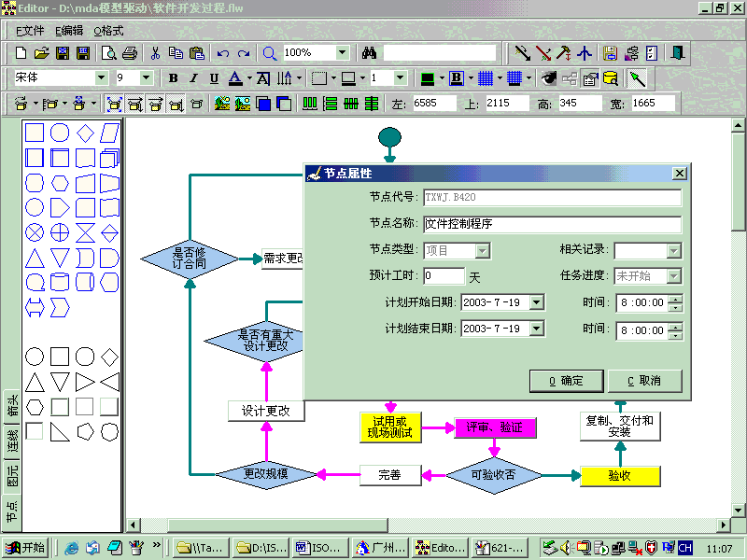Viewport: 747px width, 560px height.
Task: Select the blue cylinder shape
Action: click(x=60, y=282)
